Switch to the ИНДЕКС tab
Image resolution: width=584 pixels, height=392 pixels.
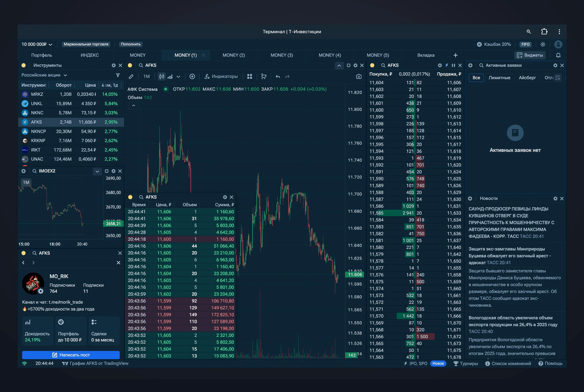[89, 55]
